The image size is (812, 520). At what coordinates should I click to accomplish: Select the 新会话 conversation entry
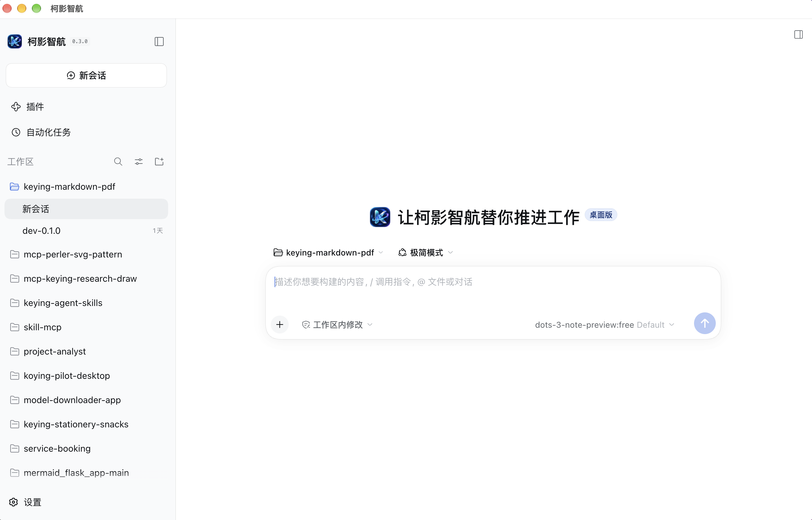[86, 209]
